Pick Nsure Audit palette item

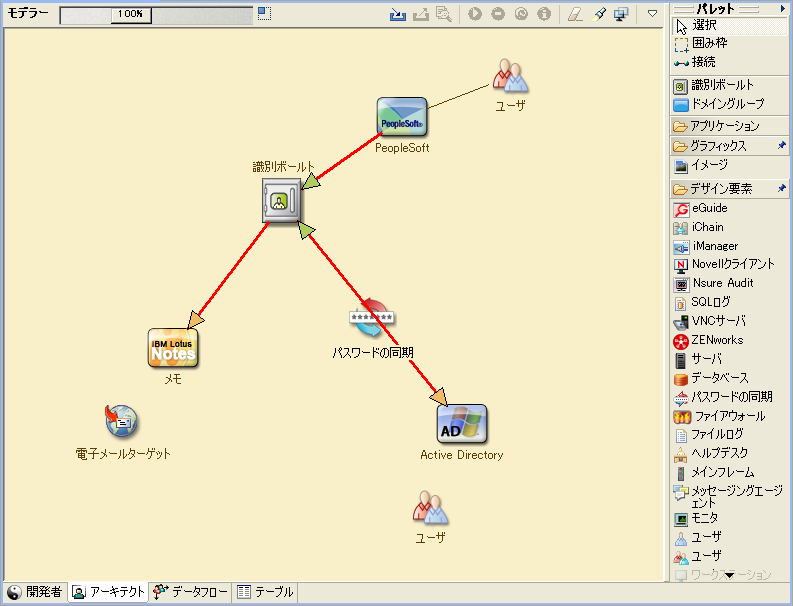[x=730, y=283]
